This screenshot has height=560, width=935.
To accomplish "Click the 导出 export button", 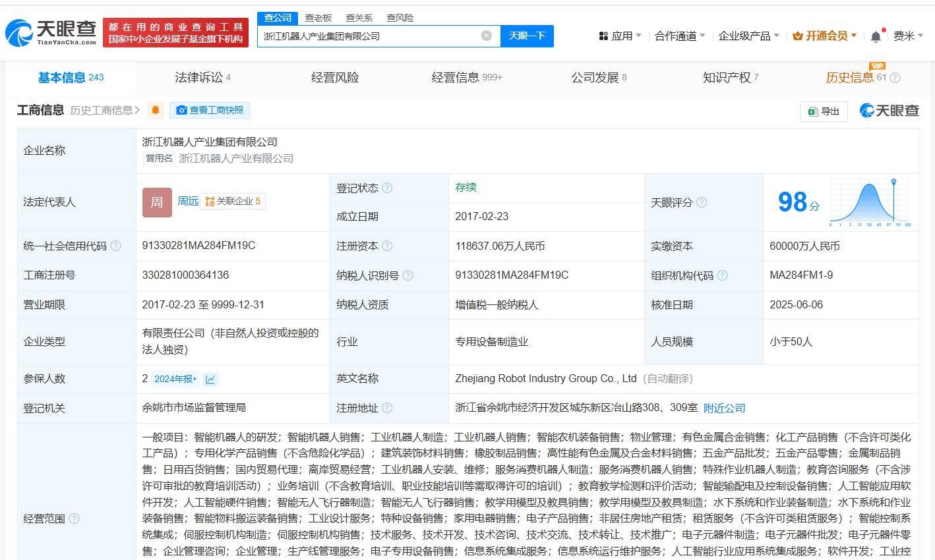I will (x=824, y=111).
